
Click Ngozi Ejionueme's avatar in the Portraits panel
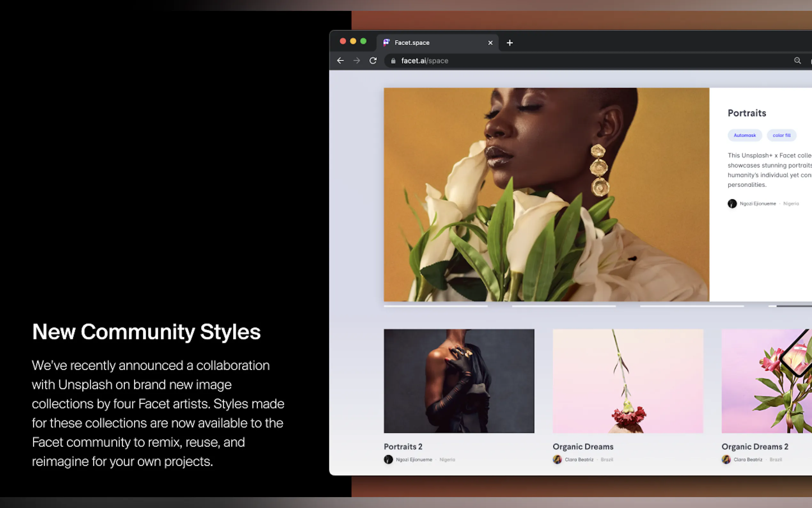click(732, 203)
